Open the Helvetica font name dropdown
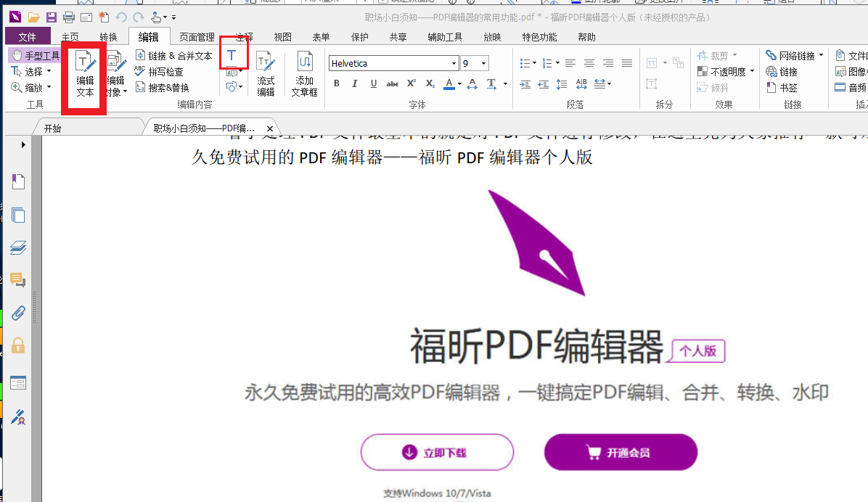 click(x=454, y=63)
